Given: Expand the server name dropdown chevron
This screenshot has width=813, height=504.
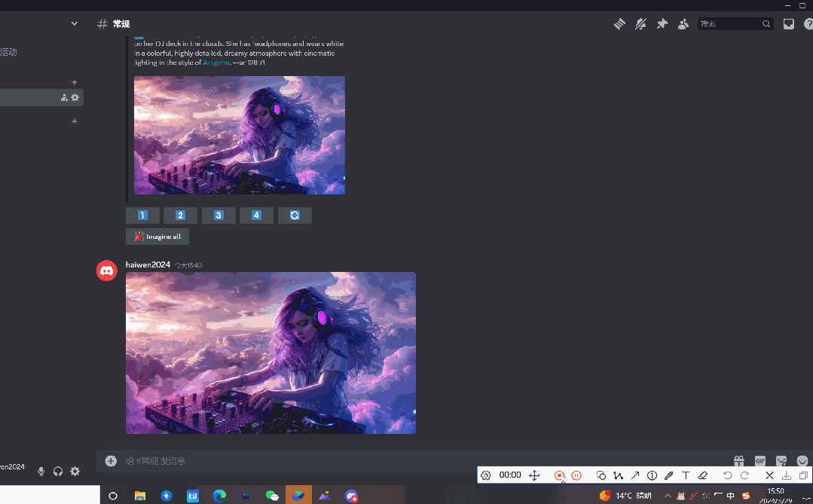Looking at the screenshot, I should 74,23.
